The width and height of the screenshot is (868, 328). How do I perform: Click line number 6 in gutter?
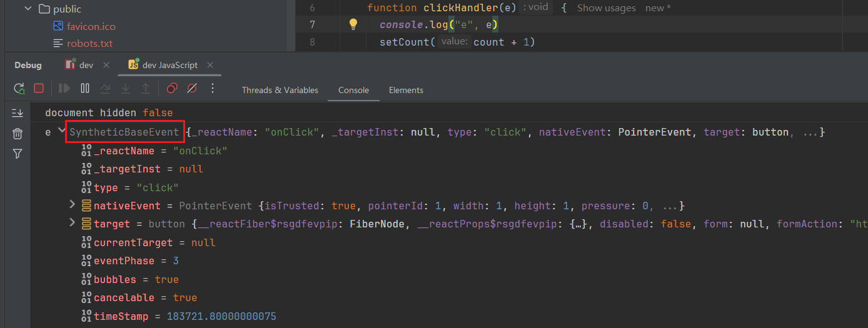313,7
